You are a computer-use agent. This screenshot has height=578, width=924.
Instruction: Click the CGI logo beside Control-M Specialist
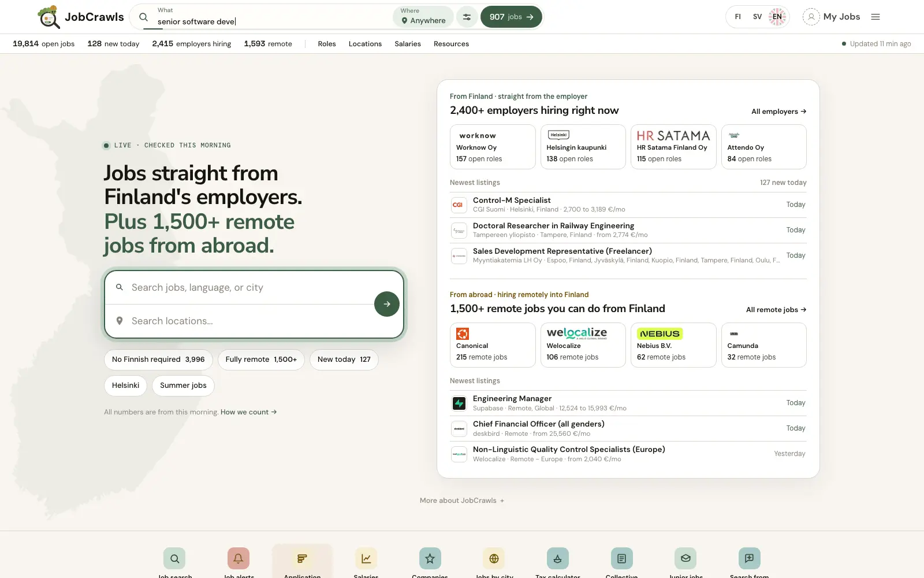tap(459, 205)
